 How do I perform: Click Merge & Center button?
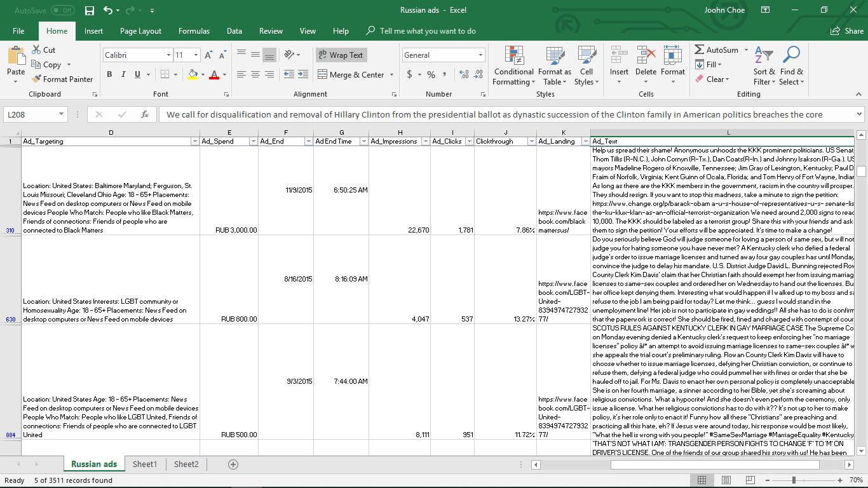[x=351, y=74]
